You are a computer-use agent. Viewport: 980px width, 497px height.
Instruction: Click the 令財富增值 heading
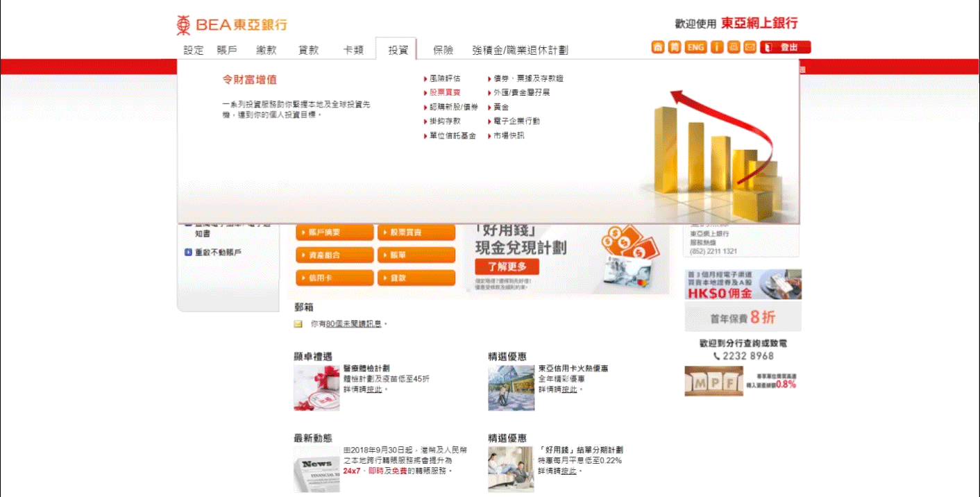pyautogui.click(x=249, y=80)
